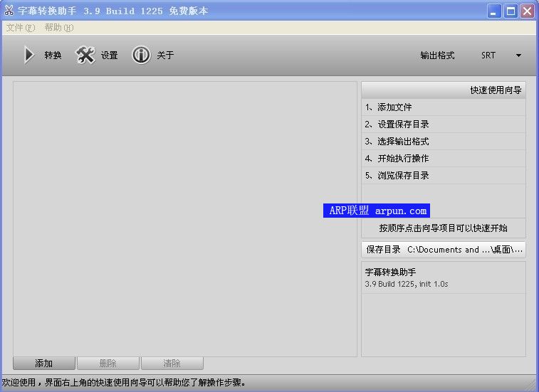Choose wizard step 3、选择输出格式
The width and height of the screenshot is (539, 392).
tap(444, 141)
